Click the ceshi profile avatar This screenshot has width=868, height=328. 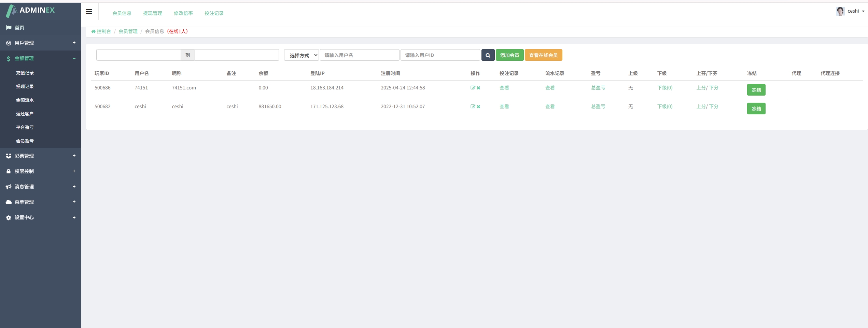coord(840,11)
